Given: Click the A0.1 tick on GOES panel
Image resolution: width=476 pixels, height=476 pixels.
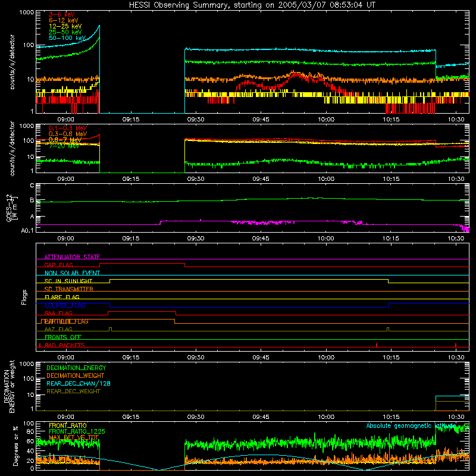Looking at the screenshot, I should (27, 231).
